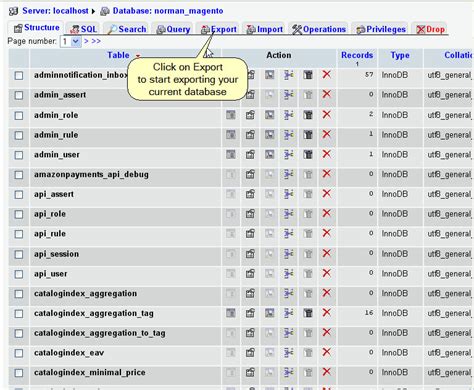This screenshot has width=474, height=390.
Task: Click Insert icon for admin_user table
Action: click(289, 154)
